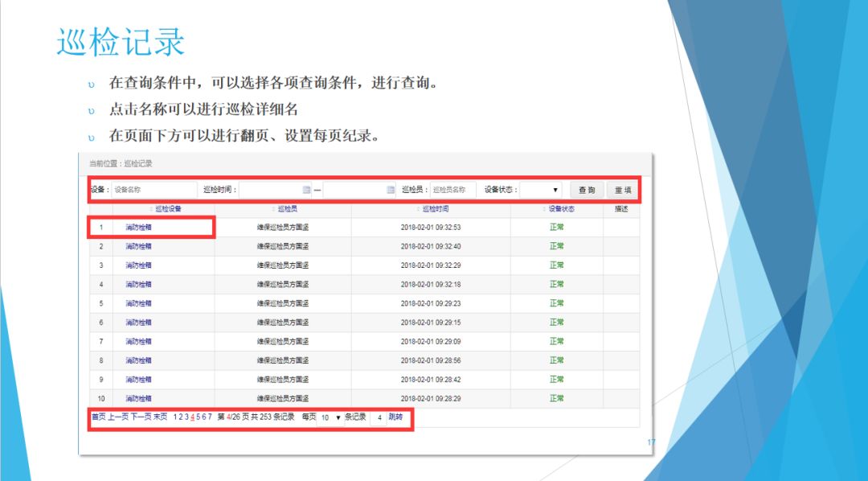Screen dimensions: 868x481
Task: Select page 3 in pagination
Action: [x=186, y=417]
